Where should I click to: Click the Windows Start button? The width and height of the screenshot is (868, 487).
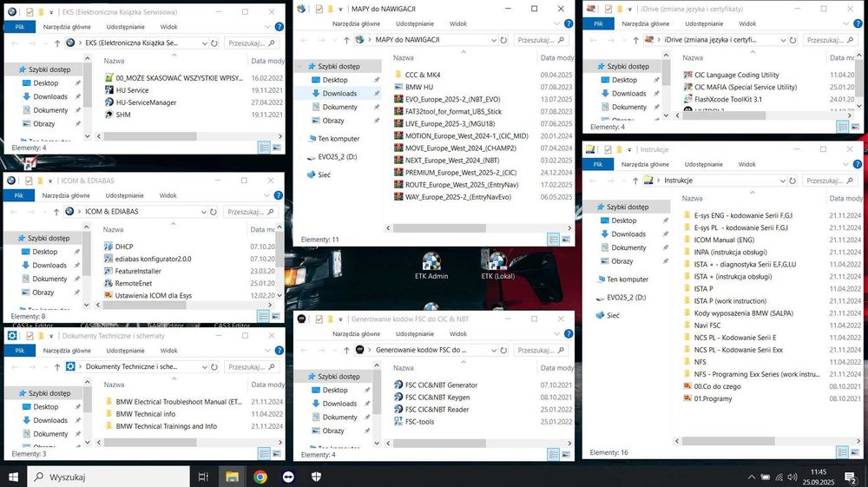[13, 477]
